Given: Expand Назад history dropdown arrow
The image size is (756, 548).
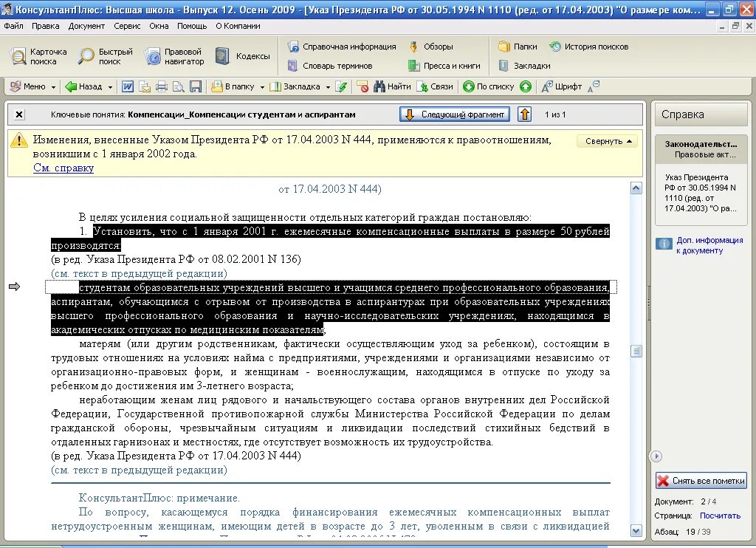Looking at the screenshot, I should 110,87.
